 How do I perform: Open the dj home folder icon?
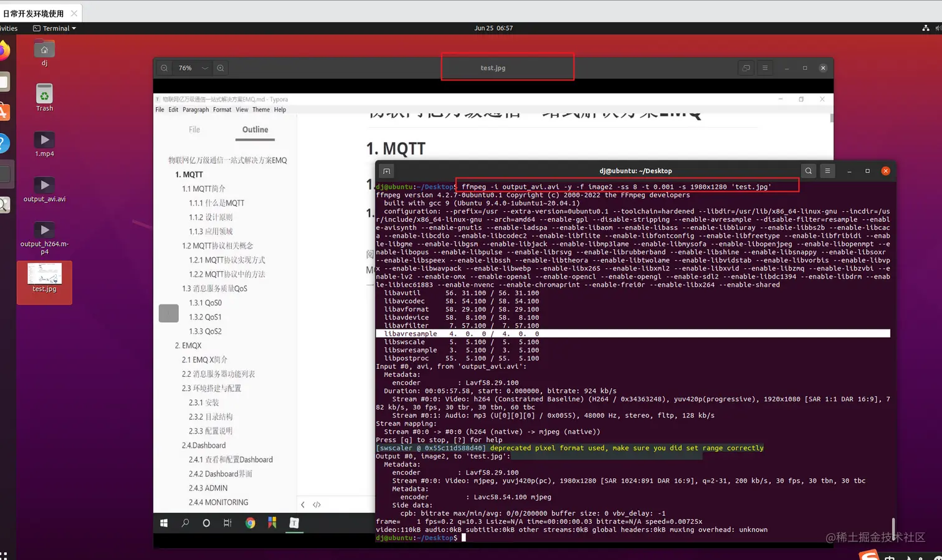pyautogui.click(x=44, y=53)
